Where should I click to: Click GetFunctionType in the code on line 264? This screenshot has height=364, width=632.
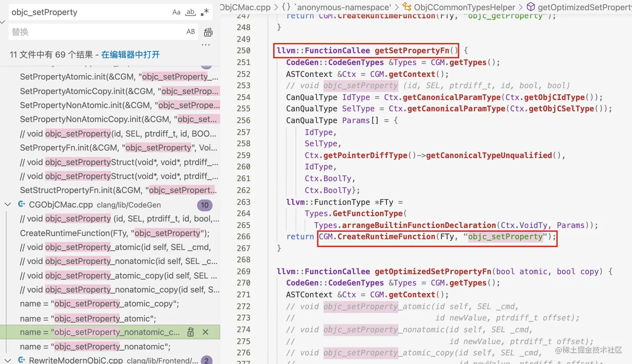(368, 214)
